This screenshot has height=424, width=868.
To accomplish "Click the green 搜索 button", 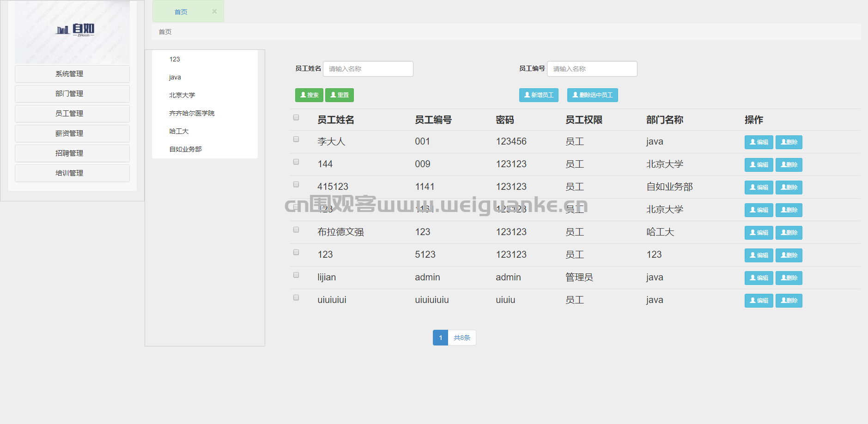I will [x=309, y=95].
